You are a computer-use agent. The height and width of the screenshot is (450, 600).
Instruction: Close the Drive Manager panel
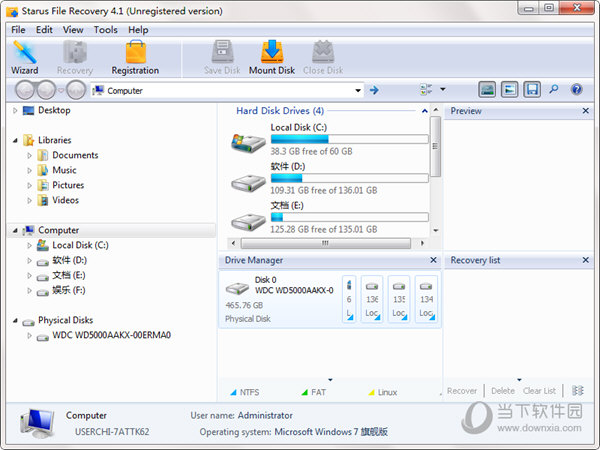433,260
